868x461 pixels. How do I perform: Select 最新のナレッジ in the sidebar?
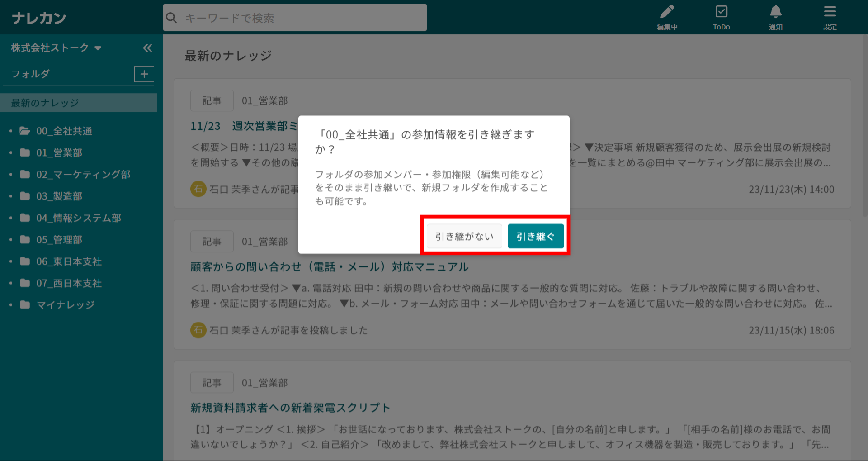pos(45,103)
